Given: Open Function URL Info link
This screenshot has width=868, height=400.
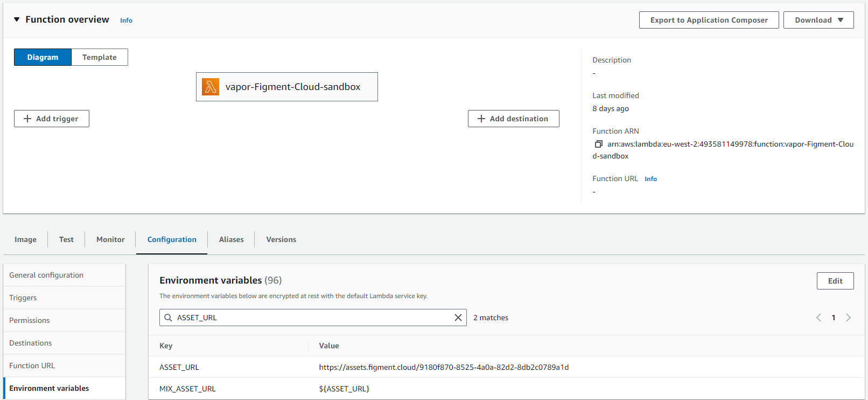Looking at the screenshot, I should [650, 179].
